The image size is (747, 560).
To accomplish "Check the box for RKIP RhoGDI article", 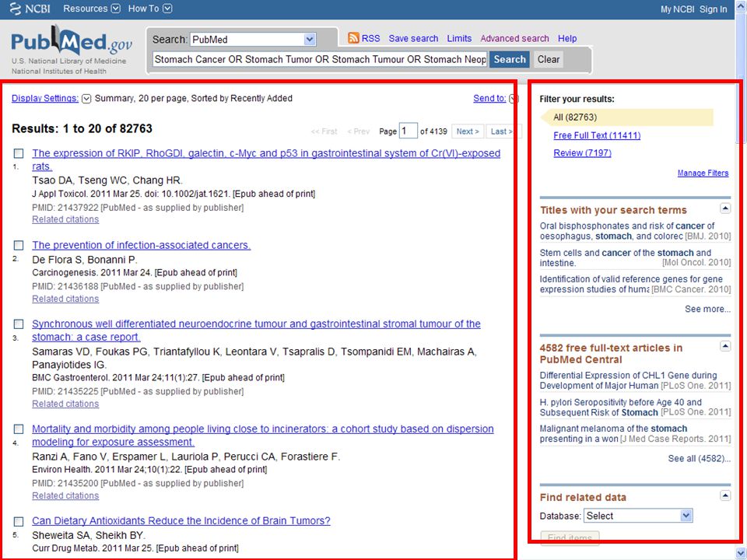I will 19,153.
